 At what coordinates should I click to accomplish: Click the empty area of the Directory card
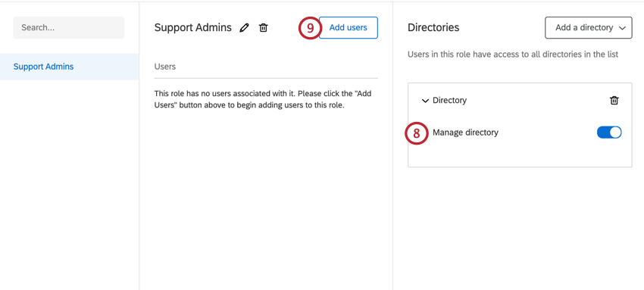click(x=520, y=155)
